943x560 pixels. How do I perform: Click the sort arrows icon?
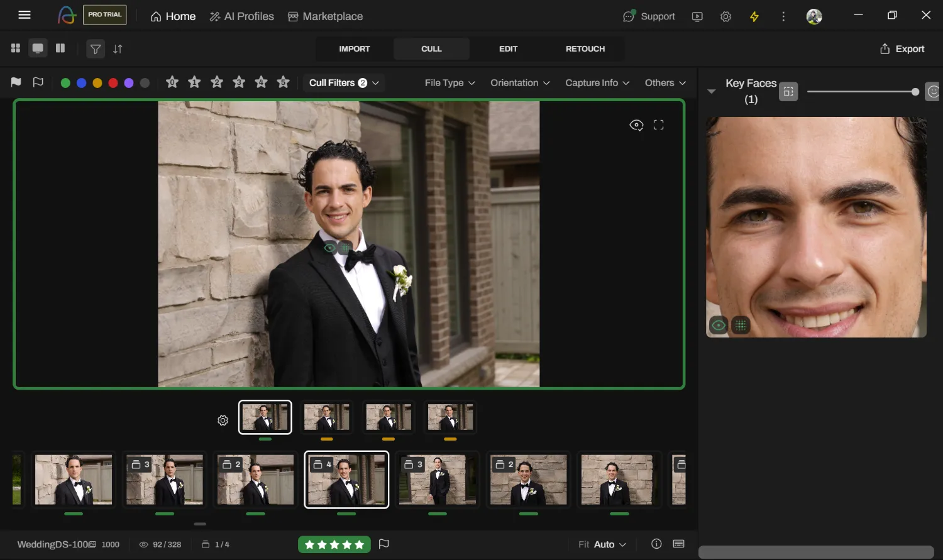tap(118, 48)
